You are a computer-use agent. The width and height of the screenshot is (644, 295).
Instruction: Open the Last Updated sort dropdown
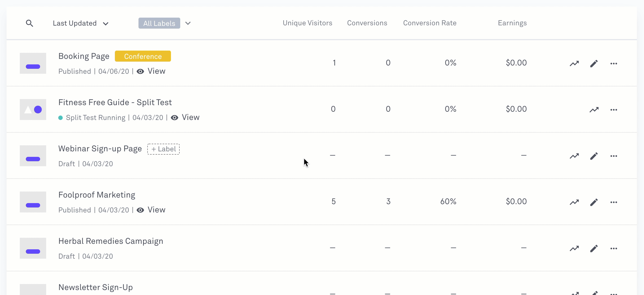pyautogui.click(x=80, y=23)
